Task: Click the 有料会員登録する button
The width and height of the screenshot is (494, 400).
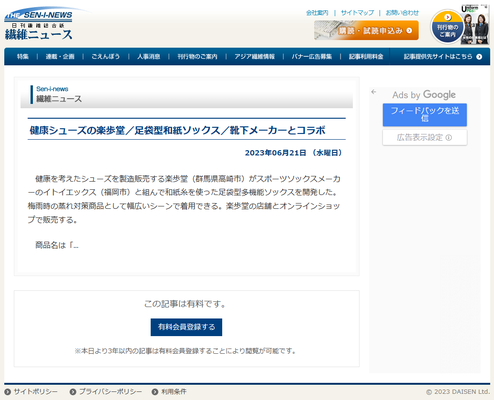Action: 186,327
